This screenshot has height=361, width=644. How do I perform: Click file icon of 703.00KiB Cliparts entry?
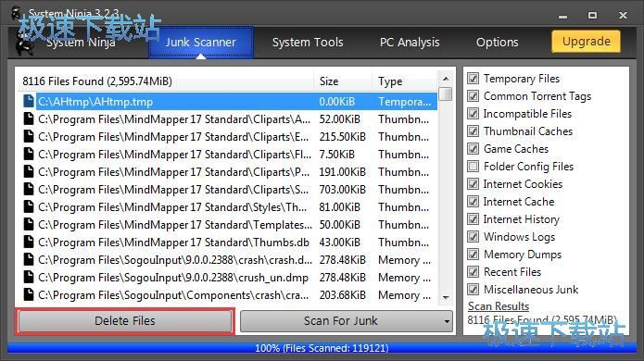tap(29, 190)
